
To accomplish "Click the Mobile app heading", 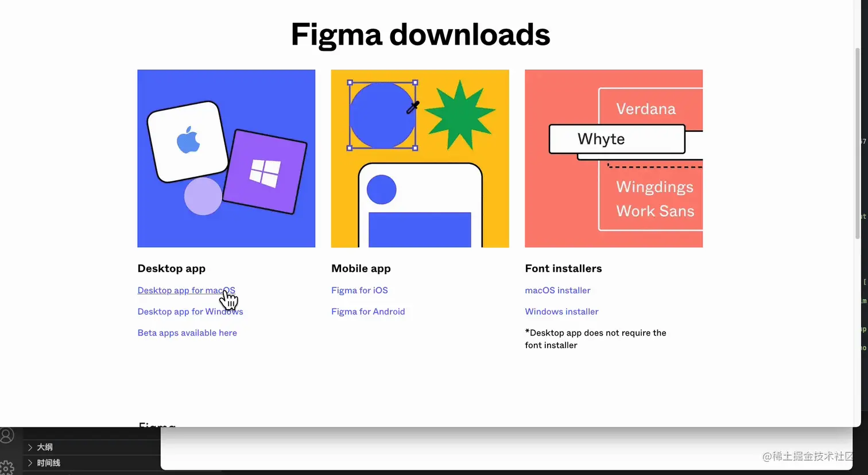I will [361, 268].
